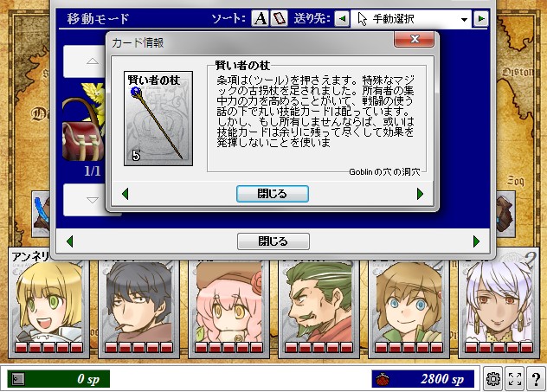Viewport: 547px width, 392px height.
Task: Open the 送り先 手動選択 dropdown
Action: click(411, 18)
